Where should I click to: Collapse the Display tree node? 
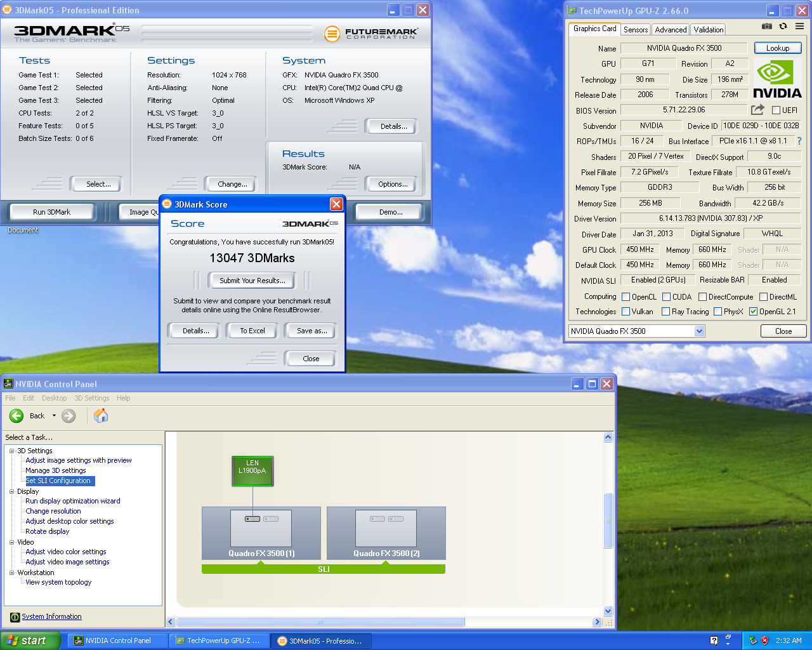[x=11, y=491]
